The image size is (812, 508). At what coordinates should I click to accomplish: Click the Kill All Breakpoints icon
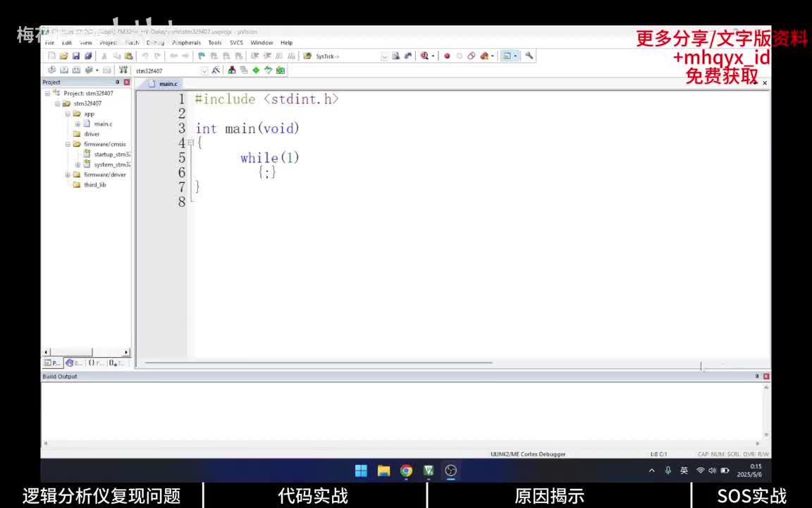pos(484,56)
